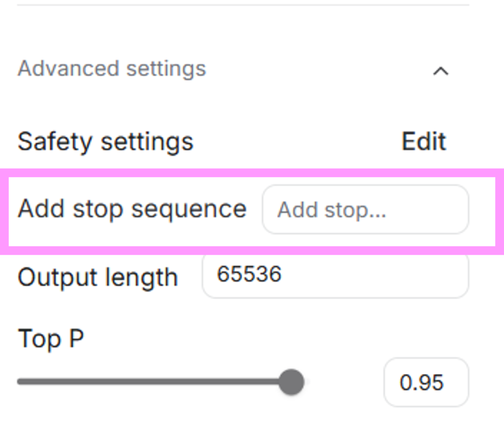
Task: Click the up arrow icon beside Advanced settings
Action: click(x=441, y=71)
